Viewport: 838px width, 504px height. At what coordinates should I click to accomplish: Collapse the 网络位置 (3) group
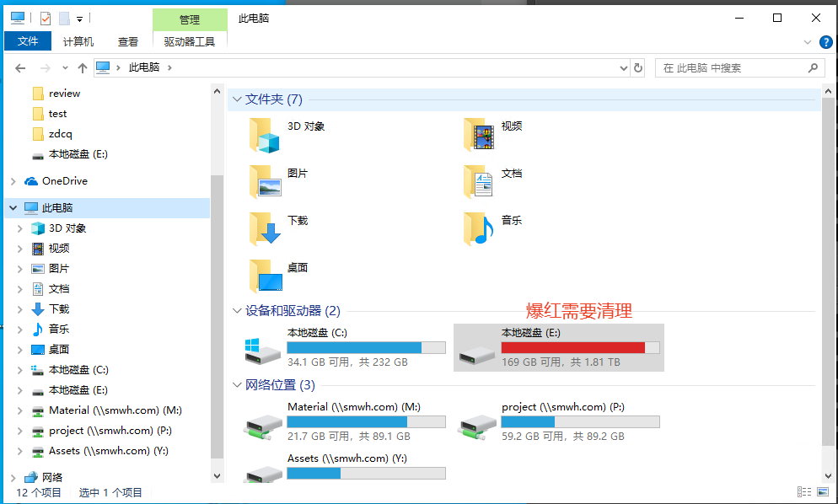[x=237, y=385]
